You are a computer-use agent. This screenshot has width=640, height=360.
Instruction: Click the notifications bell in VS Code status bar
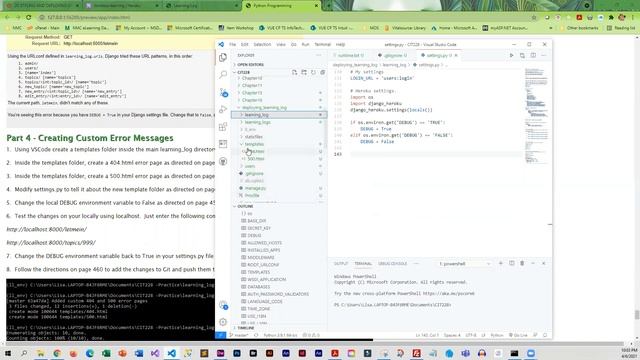click(545, 335)
